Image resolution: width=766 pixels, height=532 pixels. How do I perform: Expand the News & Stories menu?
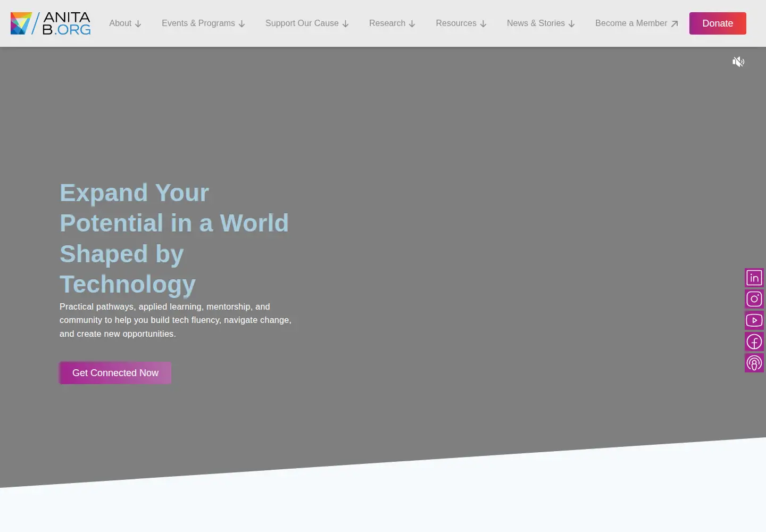(541, 23)
